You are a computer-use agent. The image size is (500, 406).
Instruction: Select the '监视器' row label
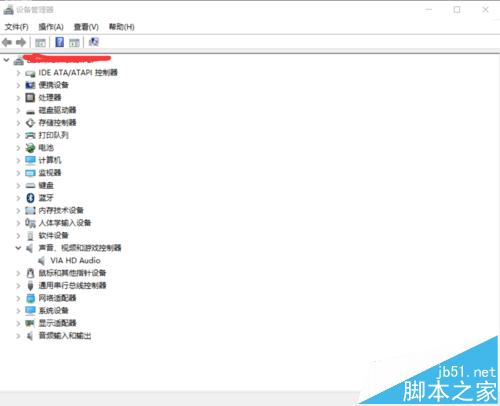coord(50,173)
